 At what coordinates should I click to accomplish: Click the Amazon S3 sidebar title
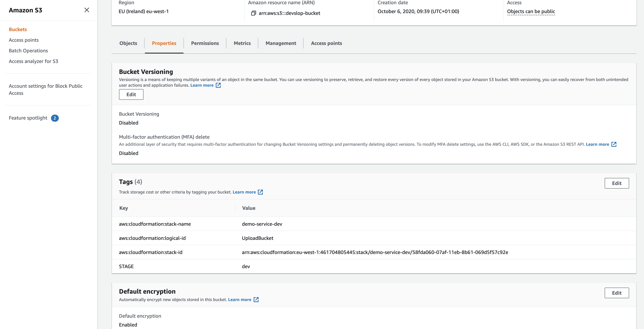click(x=26, y=10)
